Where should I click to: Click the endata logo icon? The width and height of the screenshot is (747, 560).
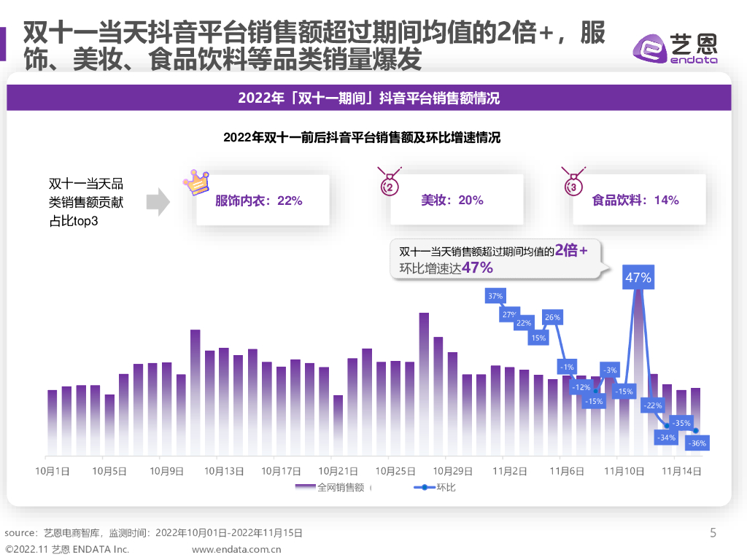[x=650, y=48]
